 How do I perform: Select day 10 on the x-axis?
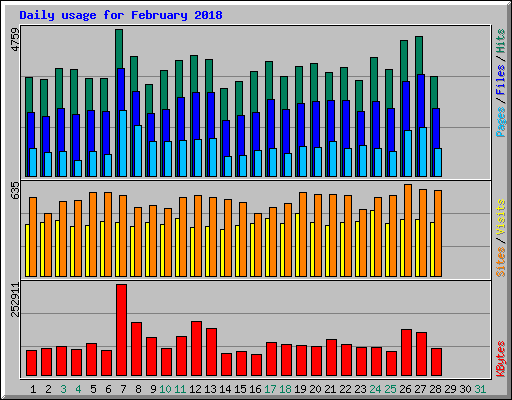(165, 389)
